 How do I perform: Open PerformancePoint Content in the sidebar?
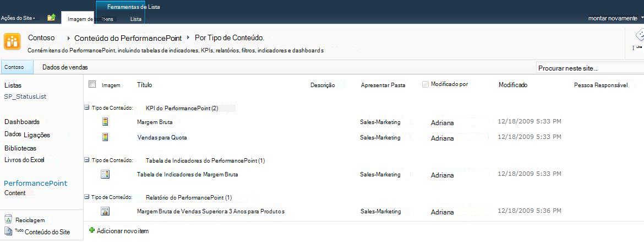click(x=35, y=187)
